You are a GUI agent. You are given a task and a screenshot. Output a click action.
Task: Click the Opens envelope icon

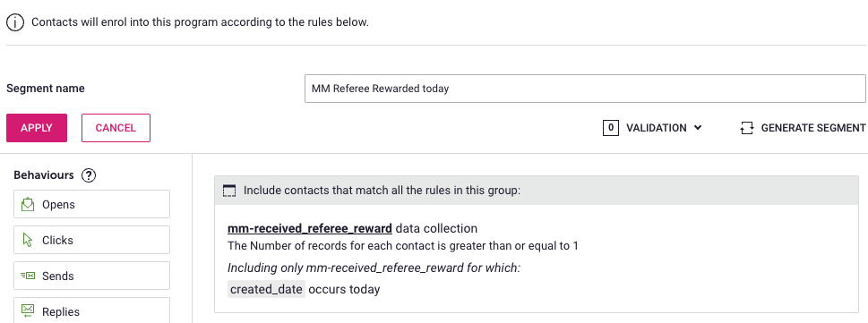28,205
